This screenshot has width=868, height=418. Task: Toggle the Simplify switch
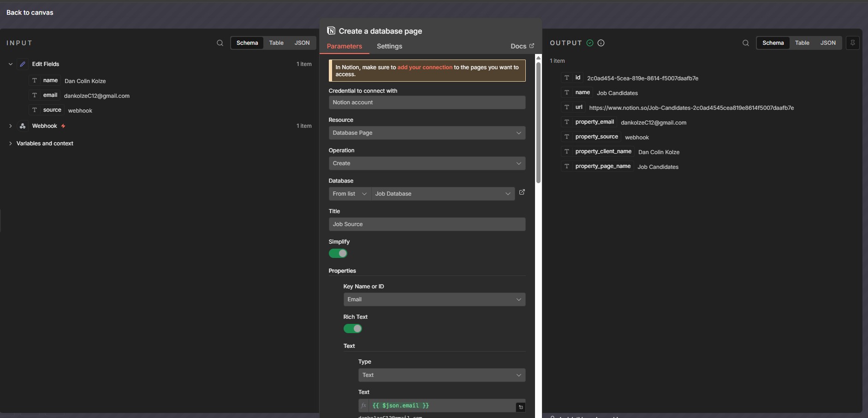coord(338,253)
